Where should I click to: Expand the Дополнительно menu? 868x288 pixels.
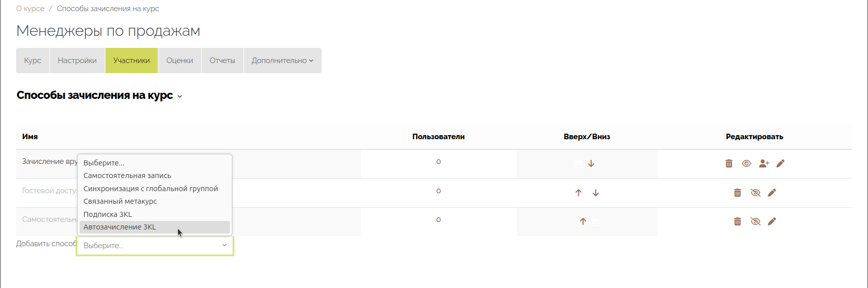pos(282,61)
